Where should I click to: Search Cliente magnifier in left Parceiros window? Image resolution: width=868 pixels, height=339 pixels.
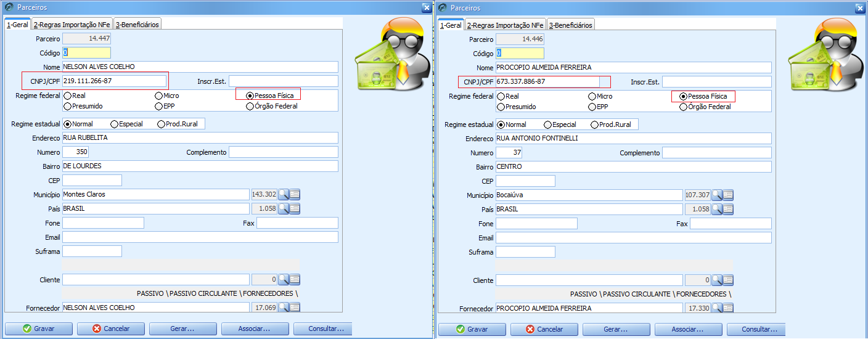[x=284, y=280]
